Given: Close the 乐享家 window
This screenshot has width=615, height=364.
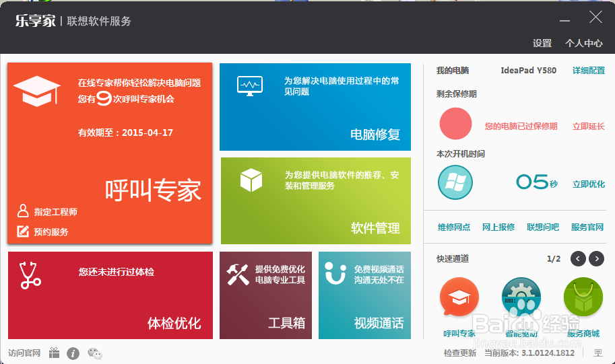Looking at the screenshot, I should click(595, 17).
